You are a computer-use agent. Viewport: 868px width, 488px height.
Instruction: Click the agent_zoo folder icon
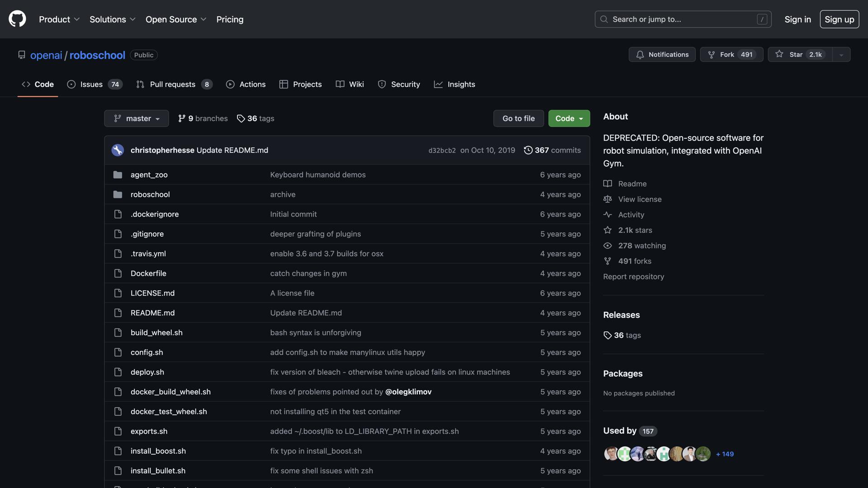point(118,174)
